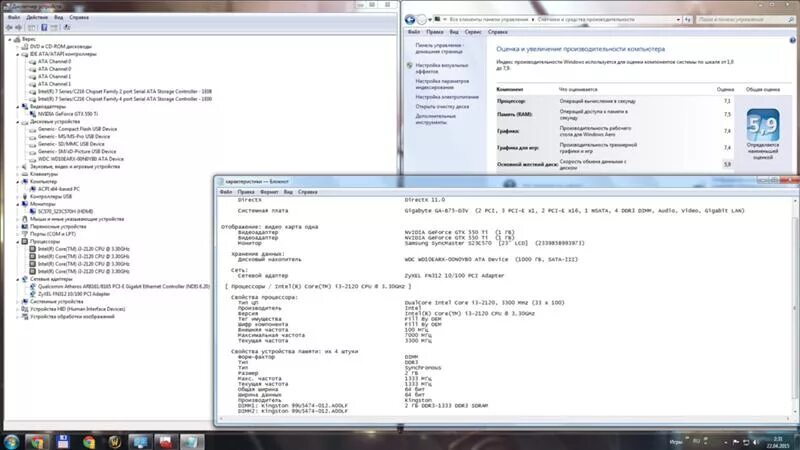Open disk cleanup link
Screen dimensions: 800x450
[442, 107]
